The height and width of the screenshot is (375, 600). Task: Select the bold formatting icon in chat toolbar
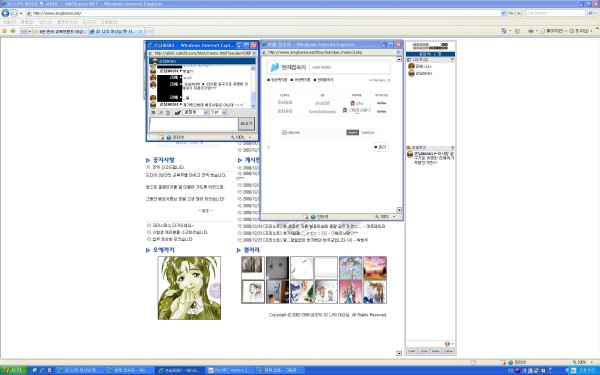click(153, 112)
